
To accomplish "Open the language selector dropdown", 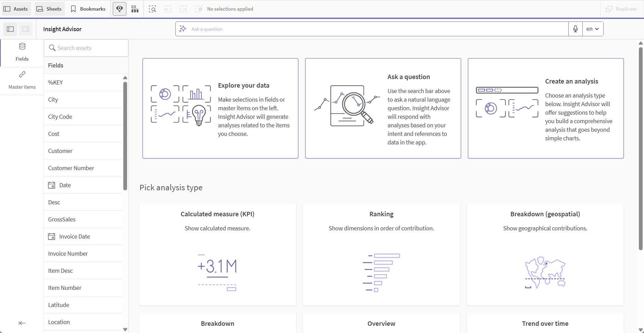I will tap(592, 29).
